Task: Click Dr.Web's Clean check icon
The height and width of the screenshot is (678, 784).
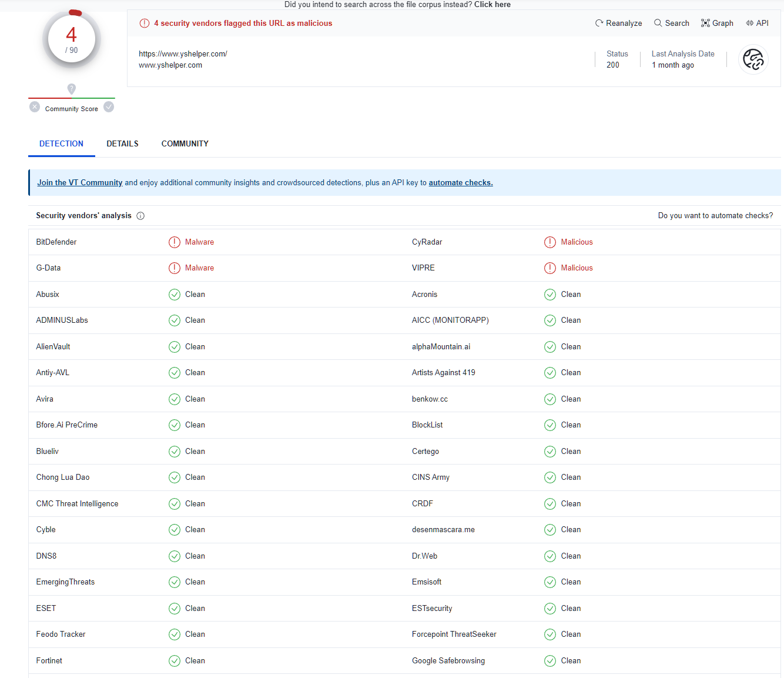Action: (550, 556)
